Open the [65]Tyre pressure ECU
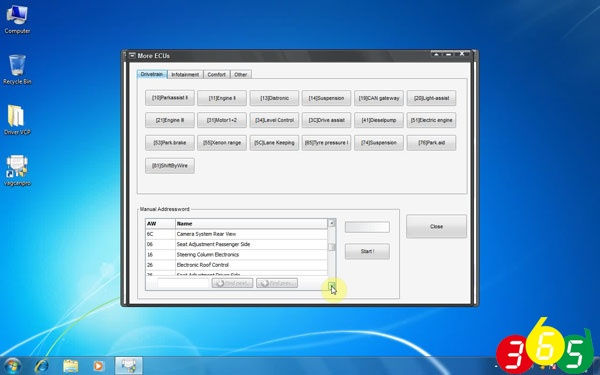Screen dimensions: 600x375 pyautogui.click(x=326, y=143)
